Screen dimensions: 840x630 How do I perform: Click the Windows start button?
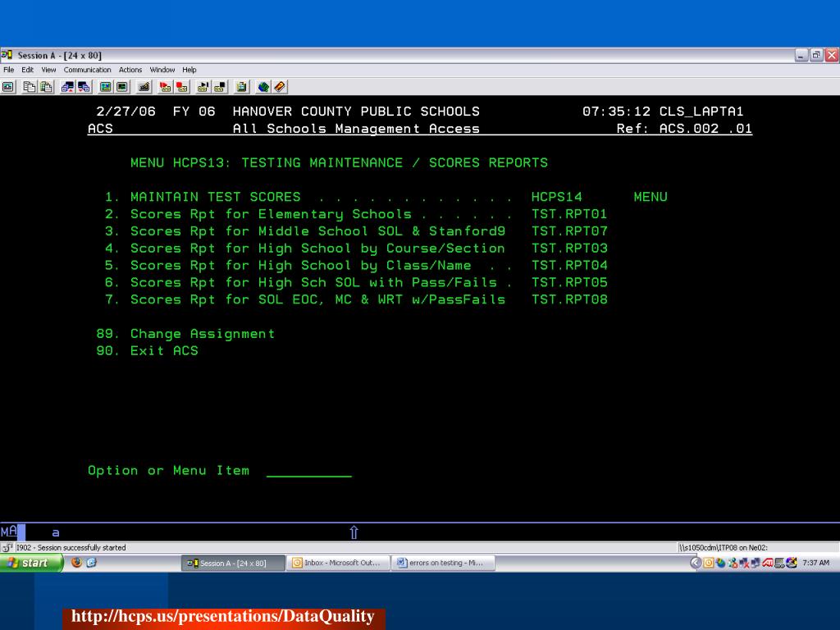(31, 563)
